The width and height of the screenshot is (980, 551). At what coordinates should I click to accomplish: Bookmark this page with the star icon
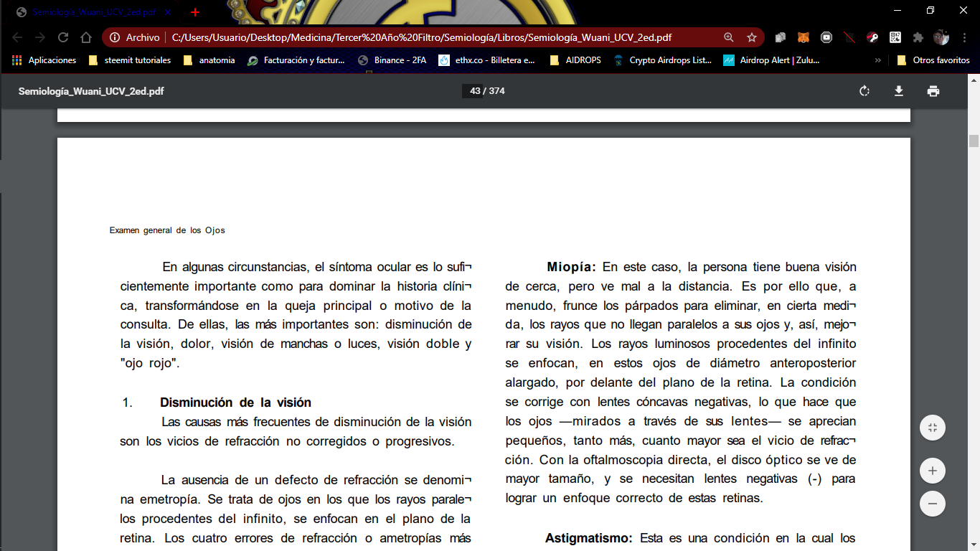751,37
